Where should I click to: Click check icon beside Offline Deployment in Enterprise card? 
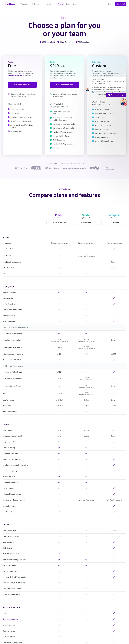(93, 129)
